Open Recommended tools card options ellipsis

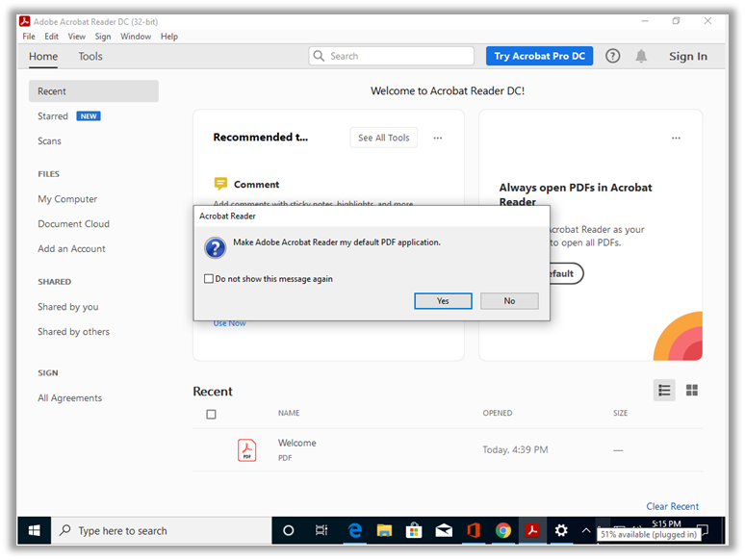point(438,138)
